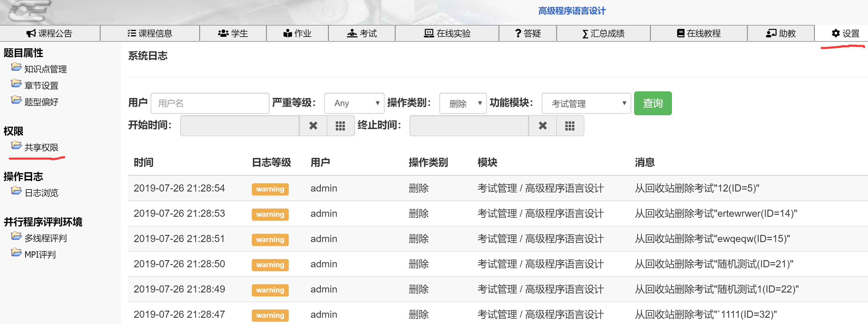Open calendar picker for start time
Image resolution: width=868 pixels, height=324 pixels.
[340, 126]
